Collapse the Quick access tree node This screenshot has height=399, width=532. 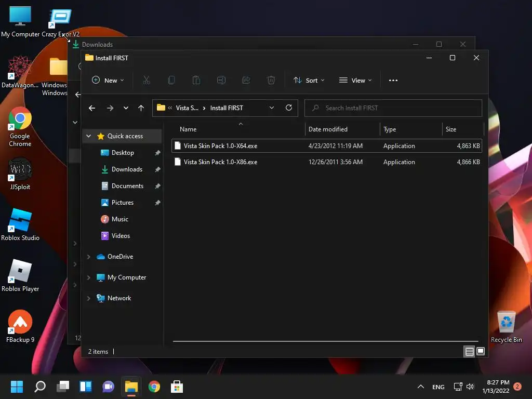(x=88, y=136)
